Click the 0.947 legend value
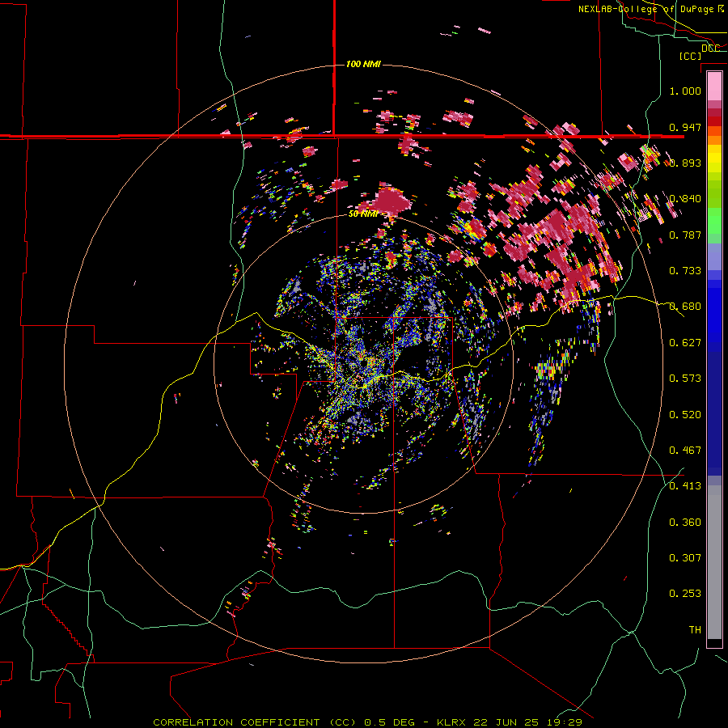This screenshot has width=728, height=728. [x=685, y=127]
